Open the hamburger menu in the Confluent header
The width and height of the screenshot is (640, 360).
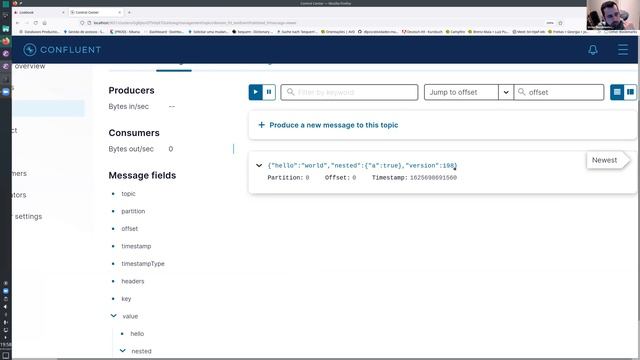pyautogui.click(x=623, y=50)
